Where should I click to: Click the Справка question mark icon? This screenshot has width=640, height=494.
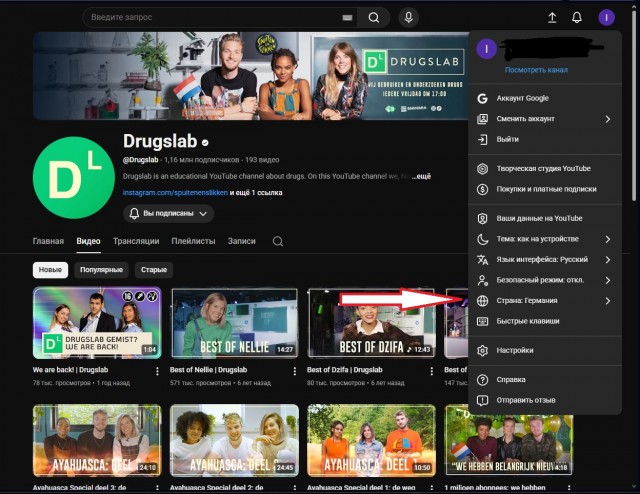[482, 380]
